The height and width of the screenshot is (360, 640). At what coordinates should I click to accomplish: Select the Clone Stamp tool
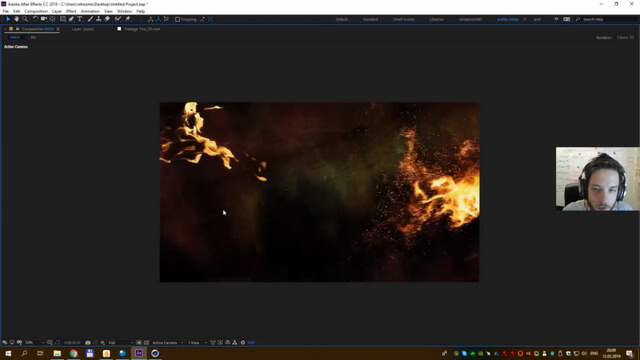[x=98, y=19]
